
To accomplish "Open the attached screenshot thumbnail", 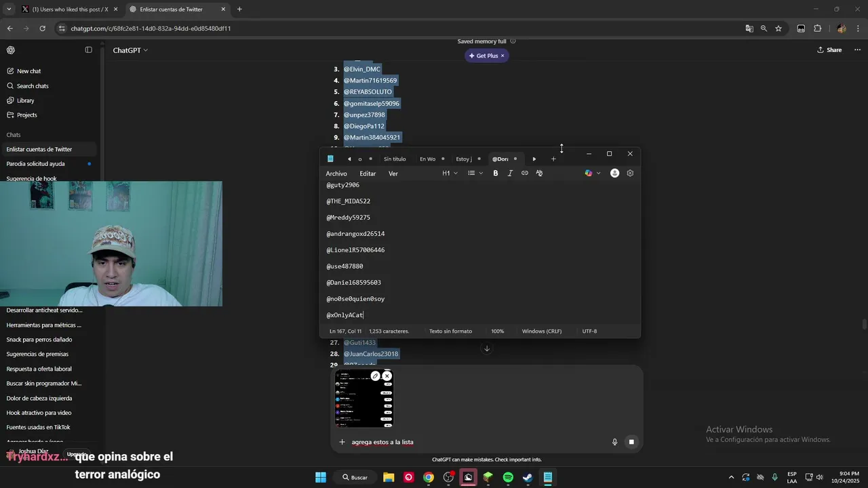I will 364,399.
